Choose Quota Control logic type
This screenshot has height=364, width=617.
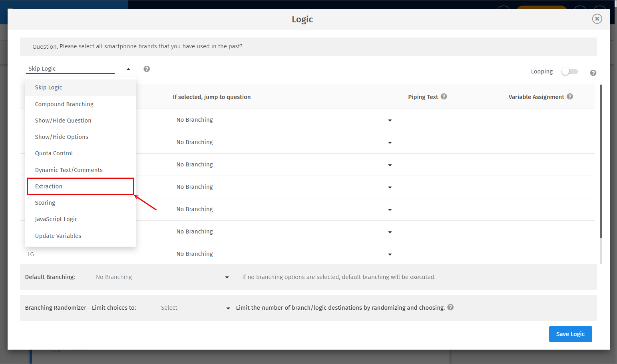pyautogui.click(x=54, y=153)
